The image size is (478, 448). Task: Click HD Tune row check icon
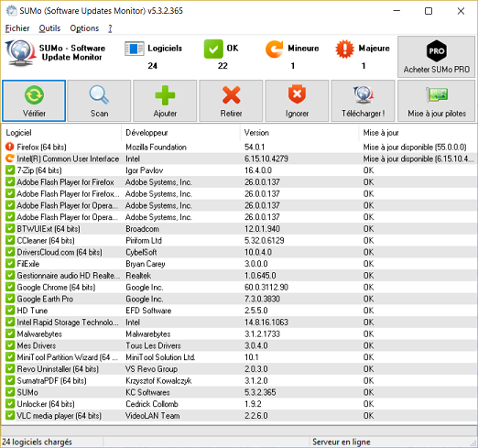[10, 311]
